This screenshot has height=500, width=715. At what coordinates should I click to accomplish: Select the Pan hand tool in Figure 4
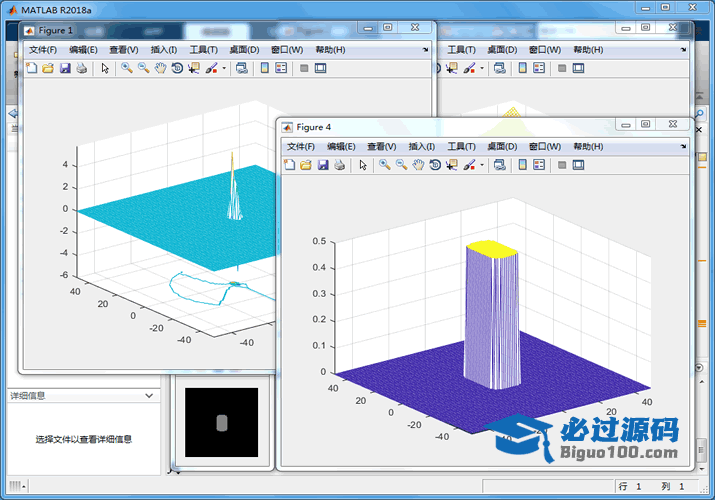418,165
